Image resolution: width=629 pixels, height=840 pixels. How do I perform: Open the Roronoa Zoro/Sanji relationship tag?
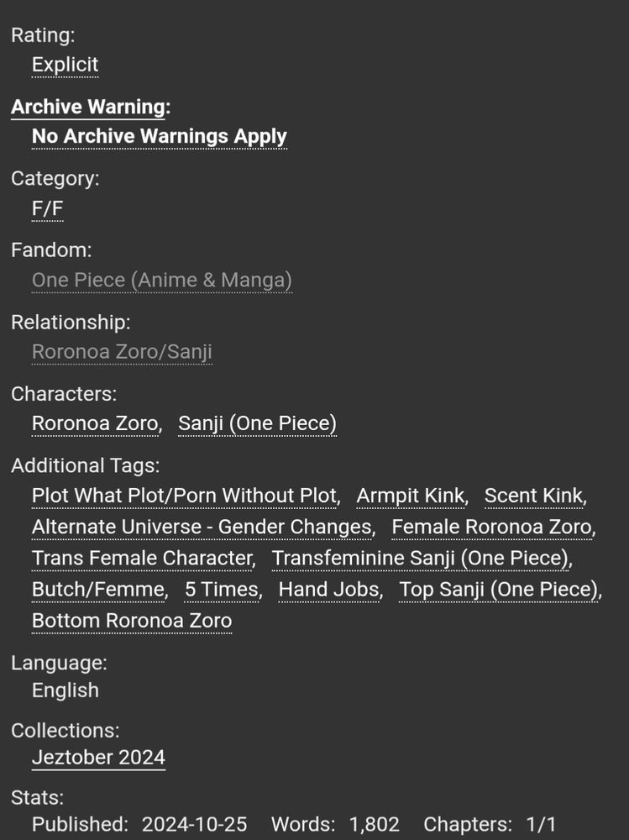[123, 351]
